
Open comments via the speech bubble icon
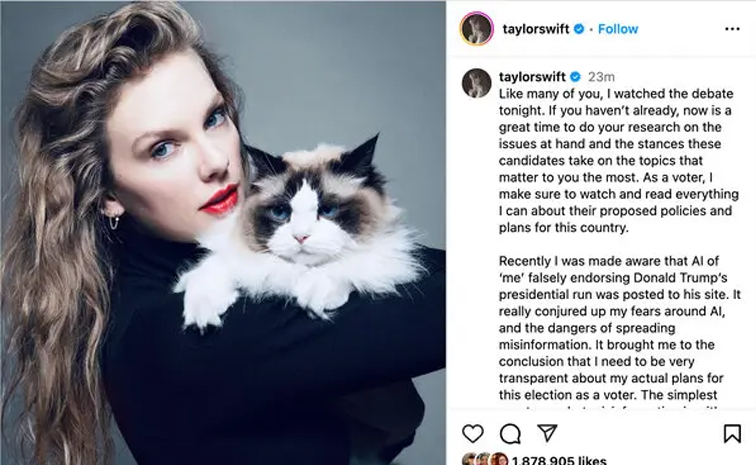pyautogui.click(x=510, y=433)
